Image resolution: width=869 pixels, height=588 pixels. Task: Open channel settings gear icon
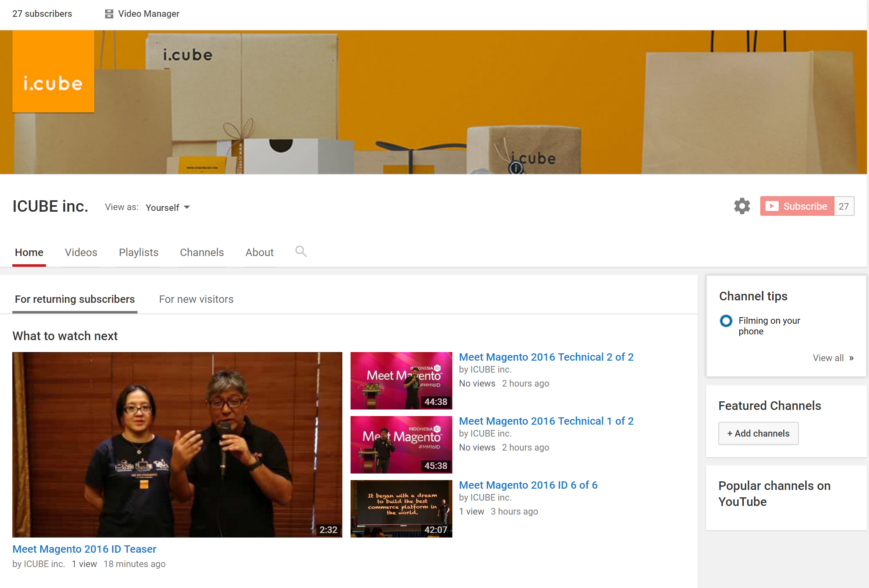[742, 206]
